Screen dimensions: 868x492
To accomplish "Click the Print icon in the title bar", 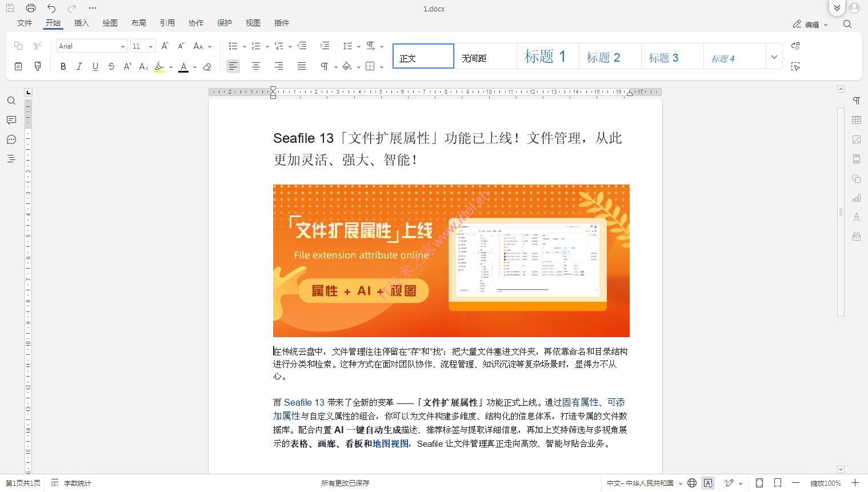I will 31,8.
